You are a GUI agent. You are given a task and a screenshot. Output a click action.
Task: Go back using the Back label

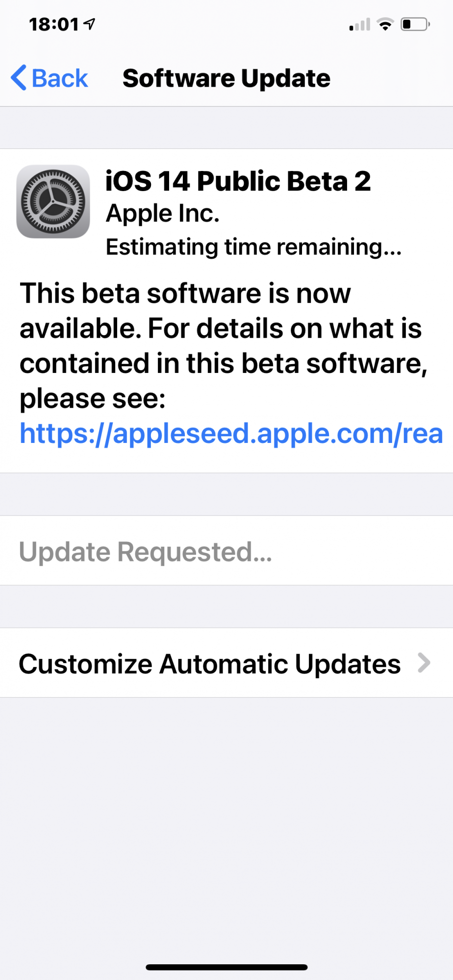(60, 78)
